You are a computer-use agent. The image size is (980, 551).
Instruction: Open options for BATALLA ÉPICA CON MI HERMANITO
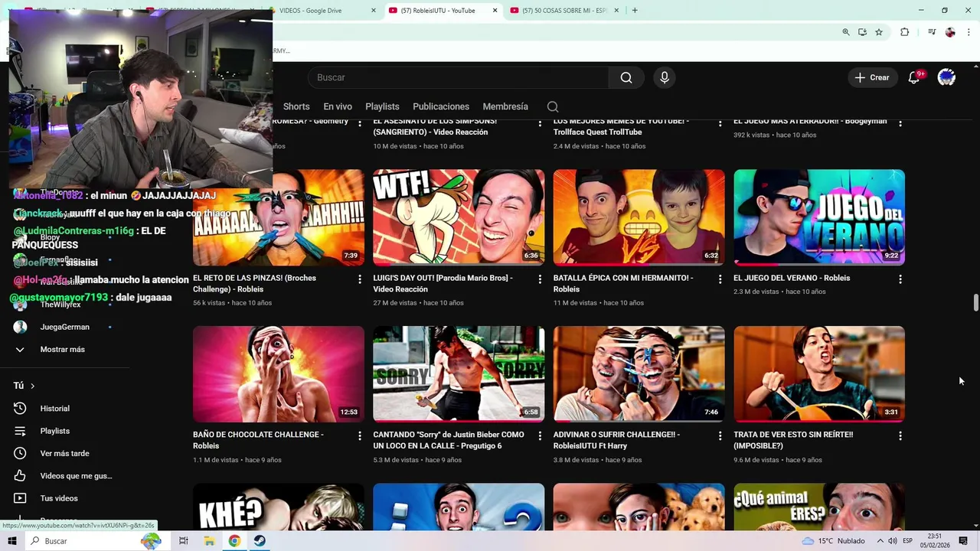point(720,279)
